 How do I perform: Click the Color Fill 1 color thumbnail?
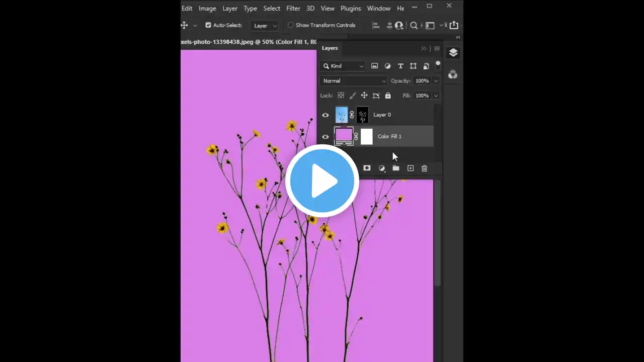[344, 136]
